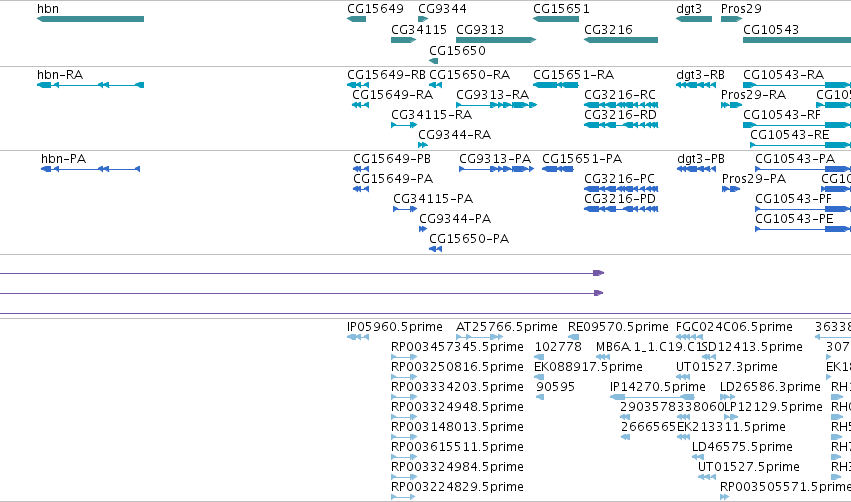Click the LD26586.3prime EST label

[770, 387]
